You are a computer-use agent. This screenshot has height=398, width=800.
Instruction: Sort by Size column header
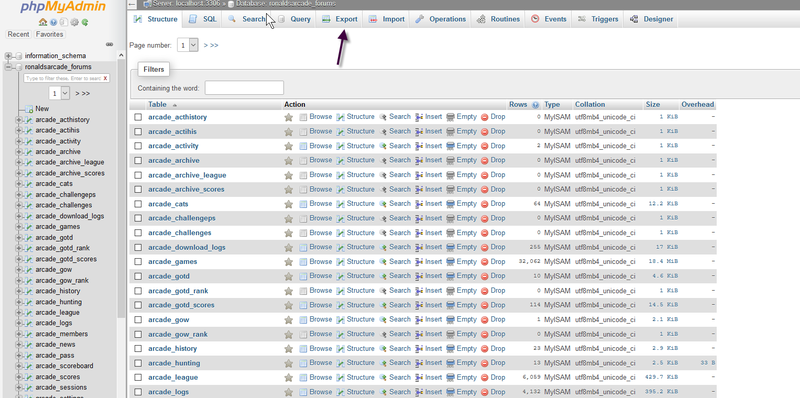click(x=653, y=105)
